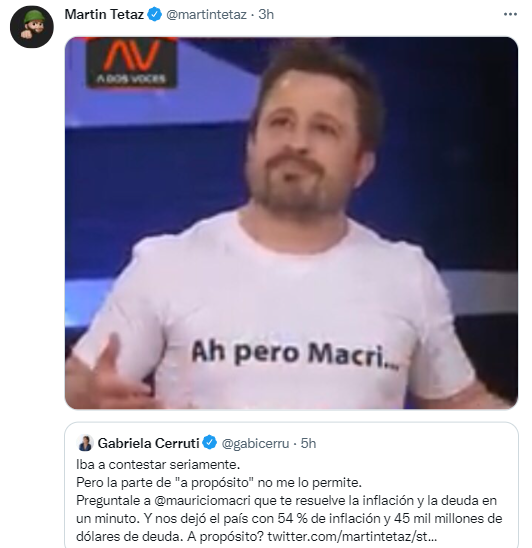Open Gabriela Cerruti's small avatar
Image resolution: width=532 pixels, height=548 pixels.
(x=85, y=443)
